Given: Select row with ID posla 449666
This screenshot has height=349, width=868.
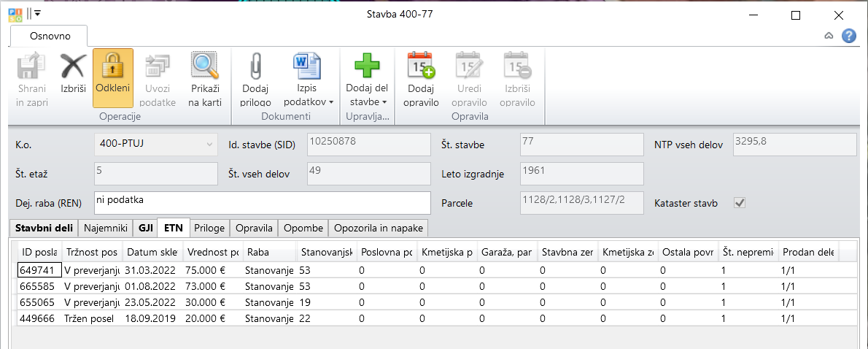Looking at the screenshot, I should (x=35, y=318).
